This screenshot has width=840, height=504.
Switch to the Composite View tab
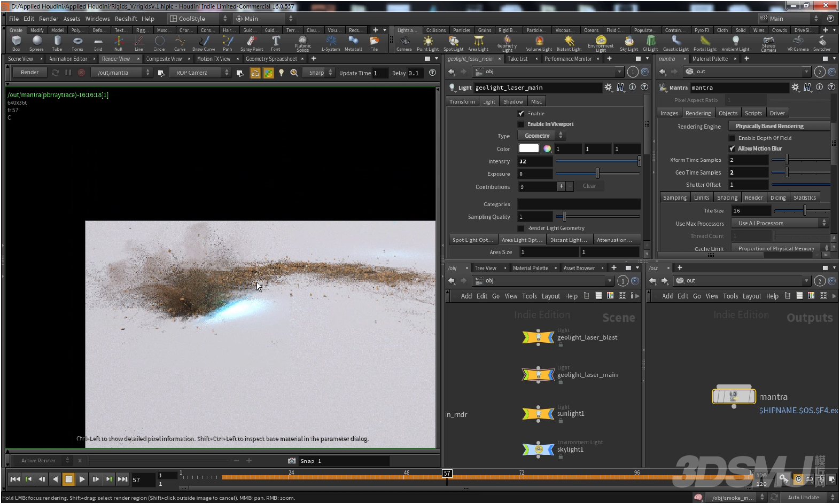point(164,59)
